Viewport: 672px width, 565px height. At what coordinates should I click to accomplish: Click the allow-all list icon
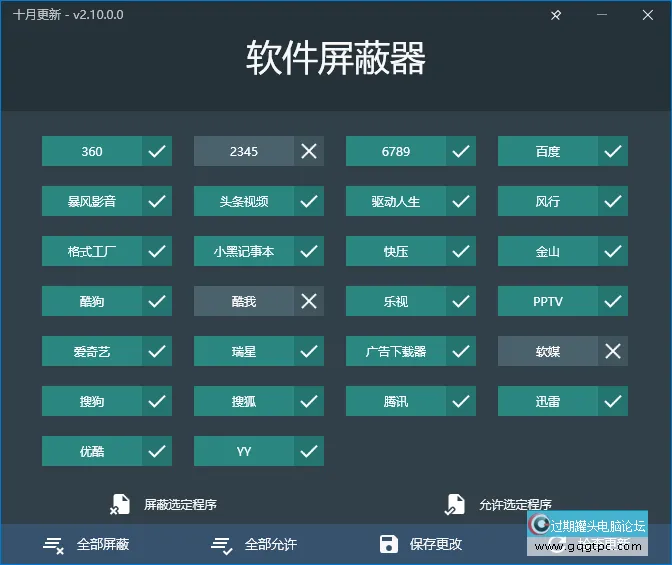click(222, 545)
